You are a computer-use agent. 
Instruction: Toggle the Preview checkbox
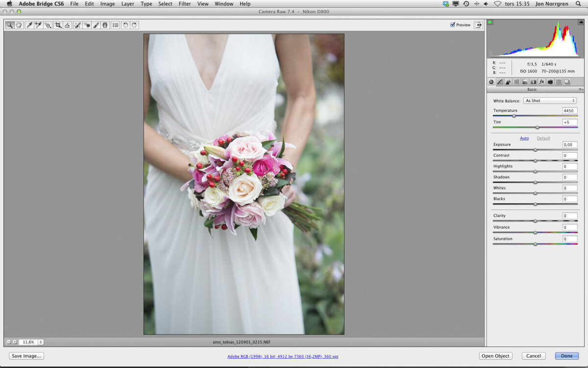[453, 25]
